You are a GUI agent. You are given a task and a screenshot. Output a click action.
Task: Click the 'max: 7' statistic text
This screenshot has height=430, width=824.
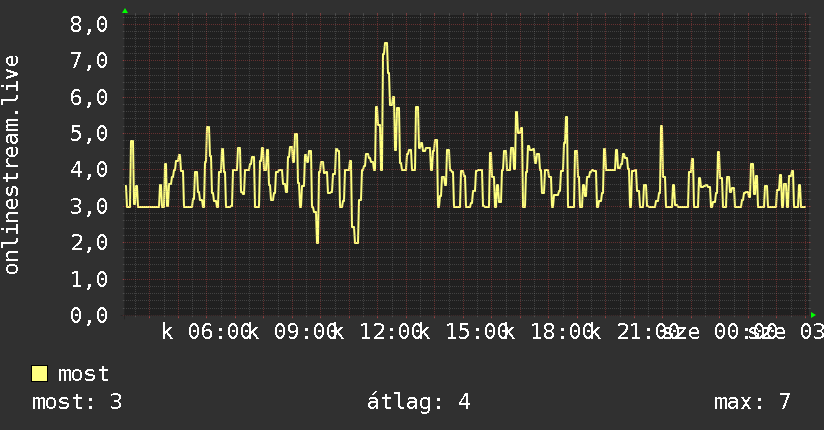[752, 402]
